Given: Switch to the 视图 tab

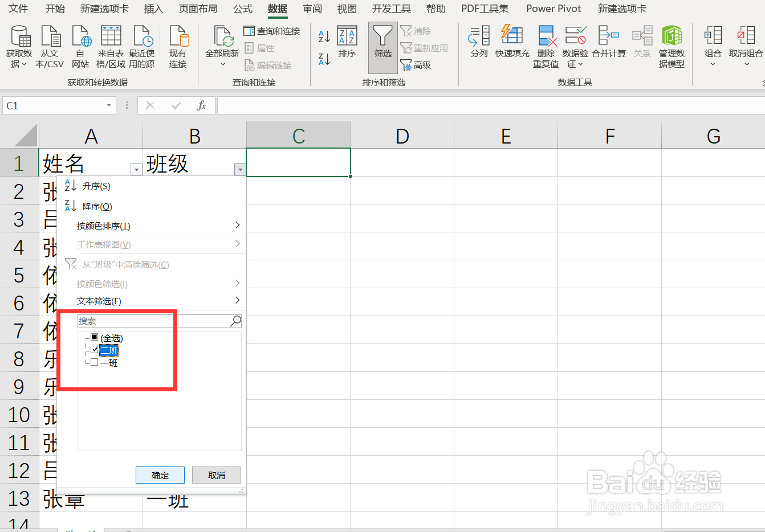Looking at the screenshot, I should (x=347, y=9).
